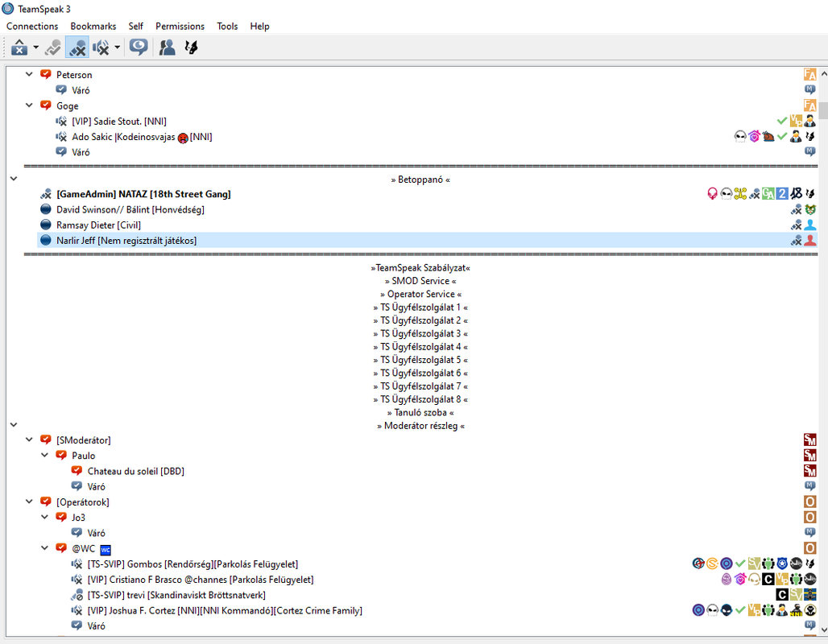The image size is (828, 644).
Task: Select user Narlir Jeff [Nem regisztrált játékos]
Action: click(427, 240)
